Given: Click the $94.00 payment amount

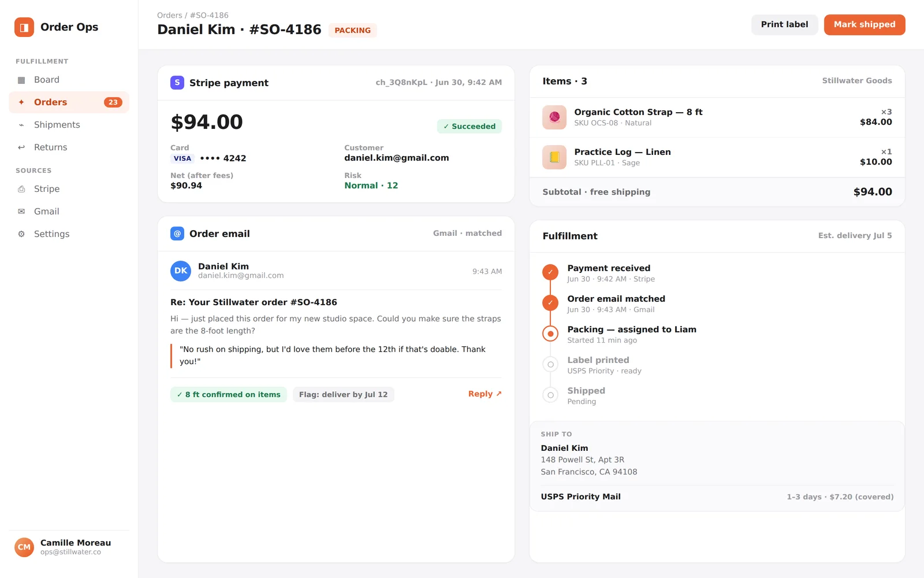Looking at the screenshot, I should click(207, 122).
